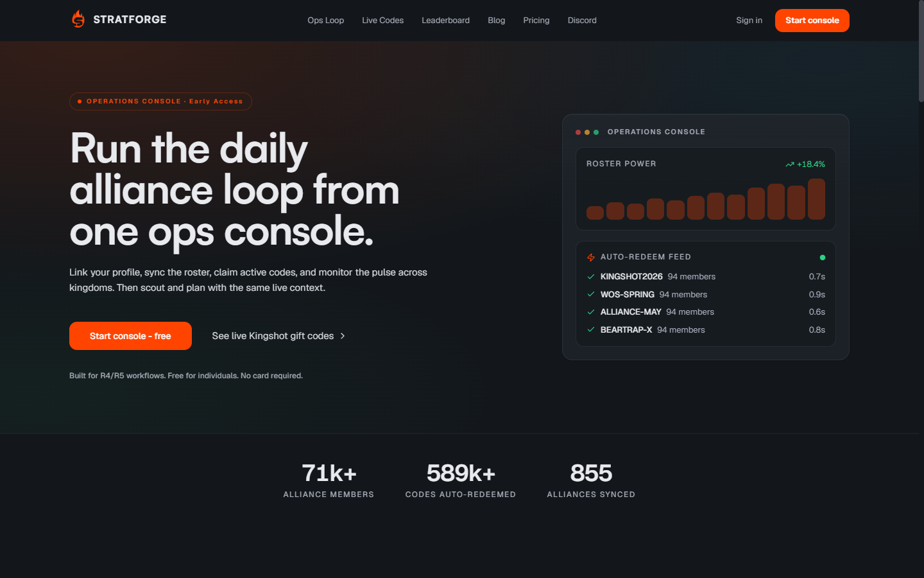
Task: Select the KINGSHOT2026 code row
Action: [x=706, y=277]
